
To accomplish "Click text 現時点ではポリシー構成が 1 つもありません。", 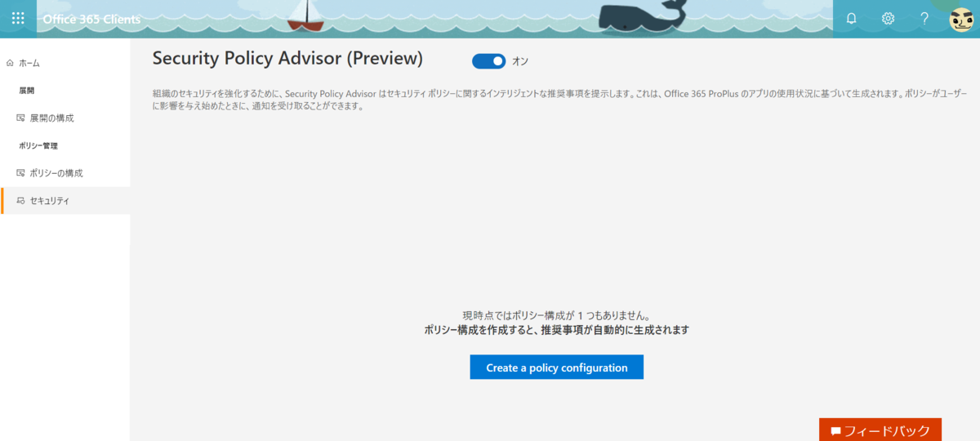I will 557,315.
